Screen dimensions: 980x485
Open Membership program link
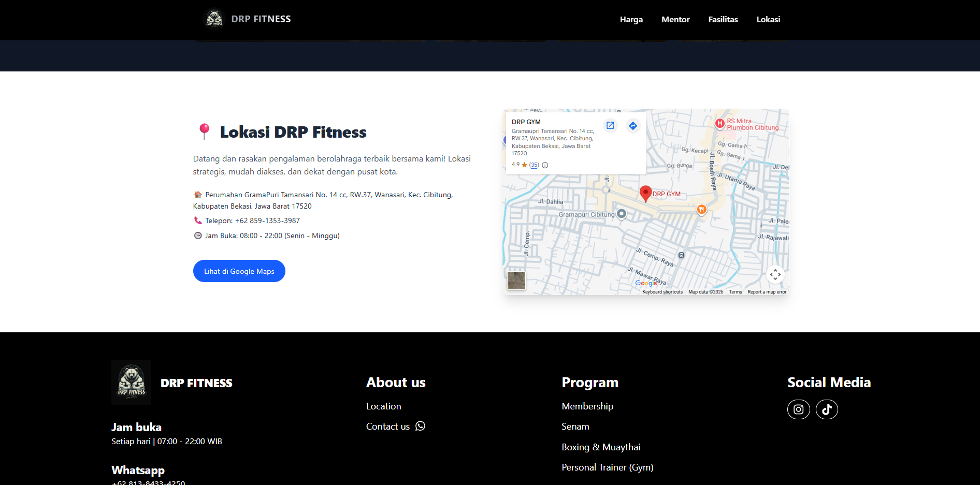pyautogui.click(x=587, y=406)
